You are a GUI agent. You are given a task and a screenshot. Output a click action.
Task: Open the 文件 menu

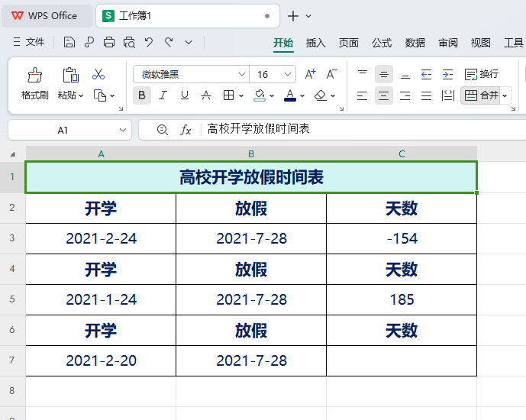pos(29,42)
